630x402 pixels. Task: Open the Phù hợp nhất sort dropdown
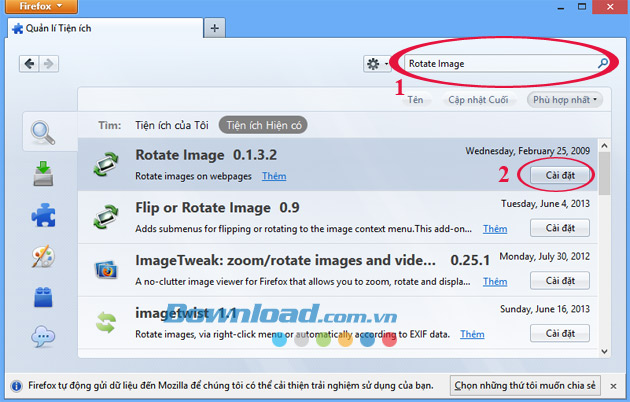(x=565, y=100)
